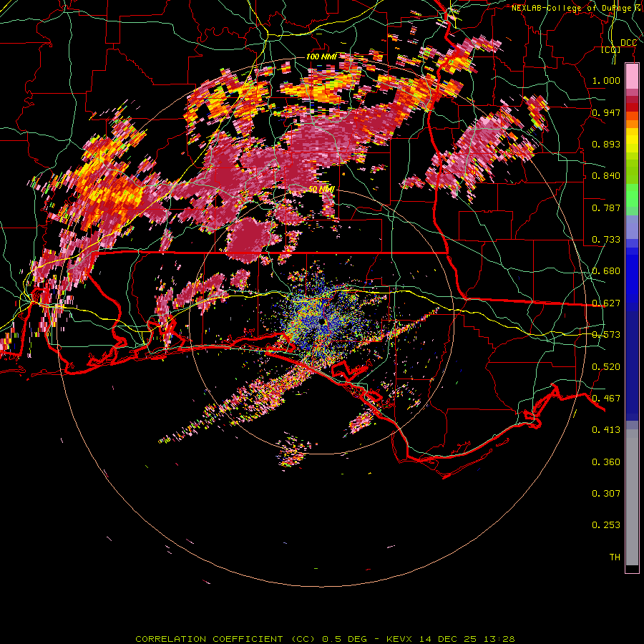Click the 50 NMI range ring label
This screenshot has height=644, width=644.
click(321, 189)
